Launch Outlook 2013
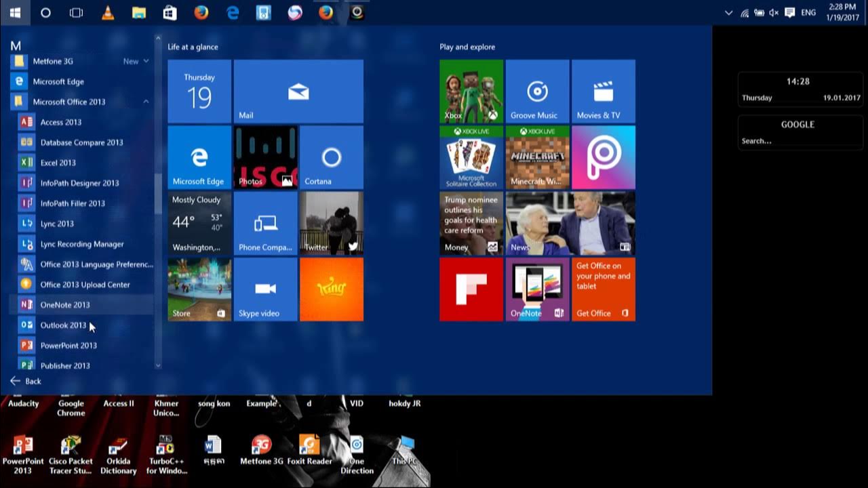 pyautogui.click(x=81, y=325)
